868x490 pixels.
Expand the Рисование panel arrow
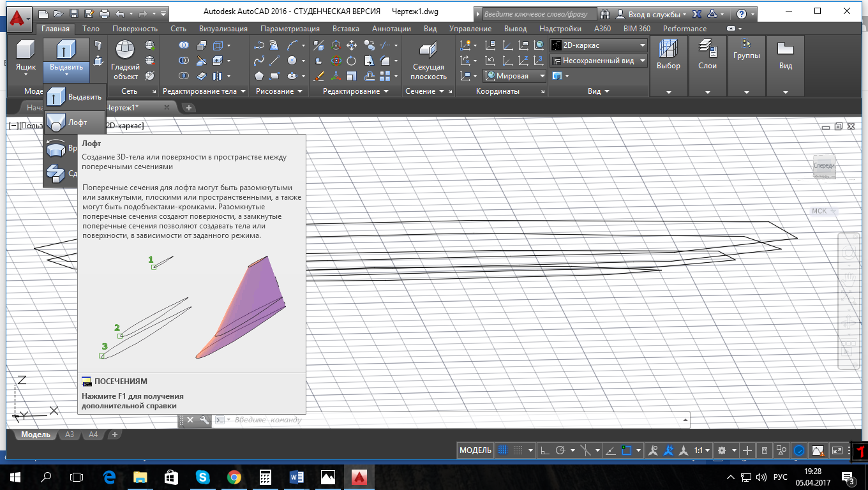point(279,91)
